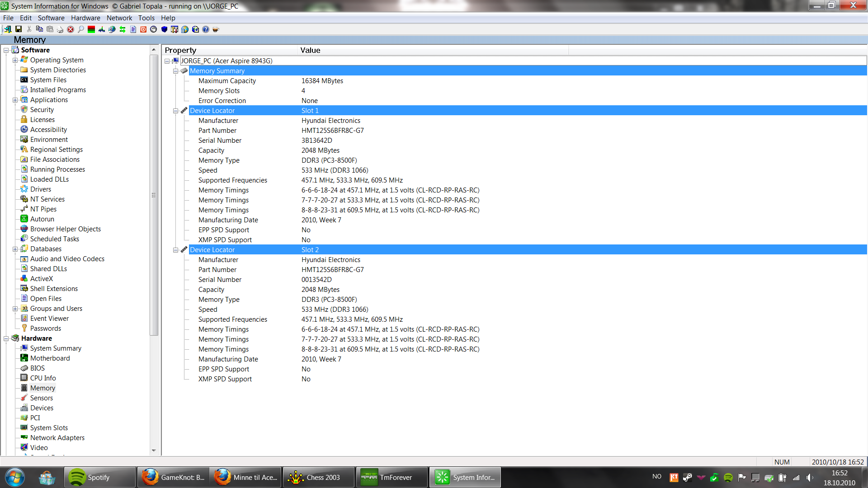Open the File menu
Image resolution: width=868 pixels, height=488 pixels.
(8, 18)
